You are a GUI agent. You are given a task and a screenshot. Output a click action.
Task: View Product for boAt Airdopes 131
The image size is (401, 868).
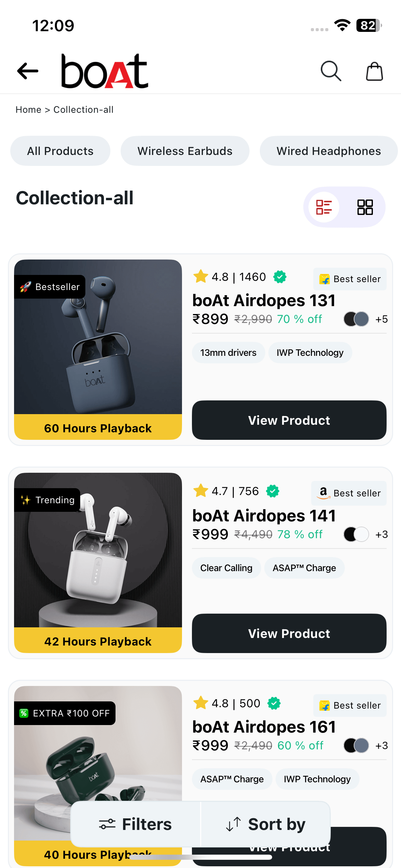(x=289, y=420)
